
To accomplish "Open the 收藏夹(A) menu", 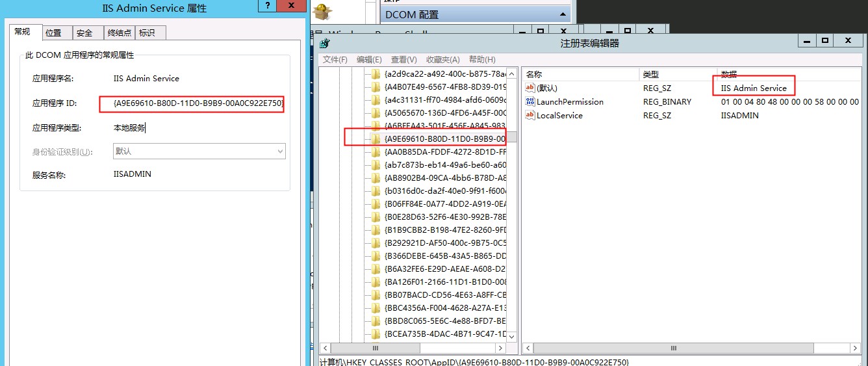I will coord(442,60).
